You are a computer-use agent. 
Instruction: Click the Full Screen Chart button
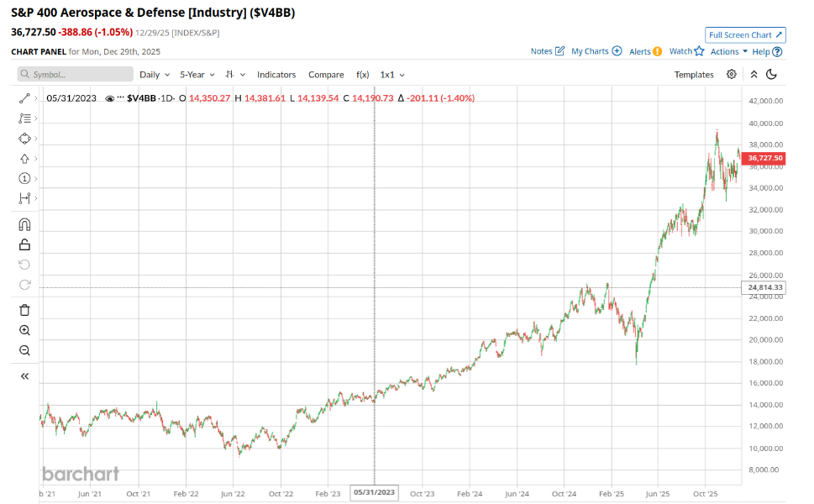(745, 34)
